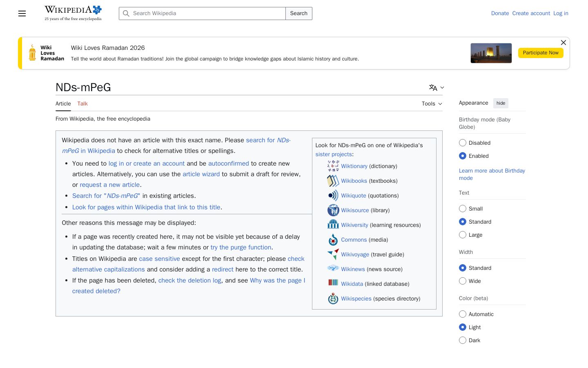Choose Wide width option

coord(463,281)
